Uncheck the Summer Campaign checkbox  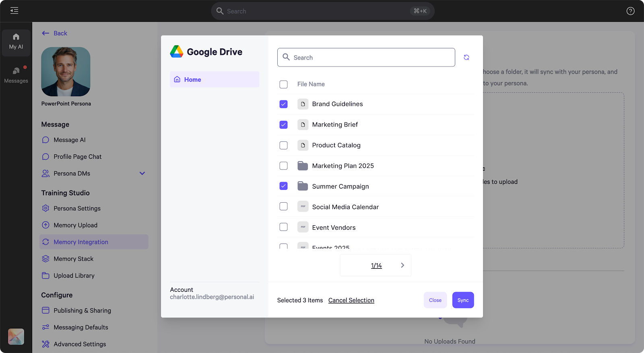283,186
